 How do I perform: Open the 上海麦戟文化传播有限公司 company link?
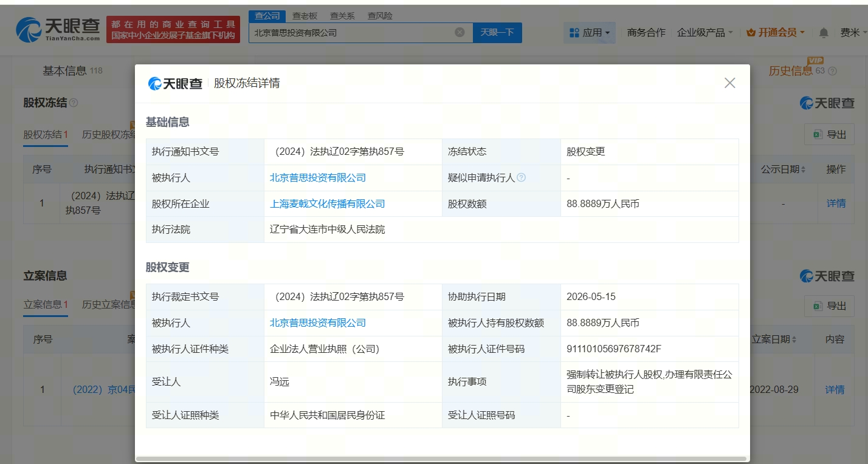pyautogui.click(x=328, y=204)
